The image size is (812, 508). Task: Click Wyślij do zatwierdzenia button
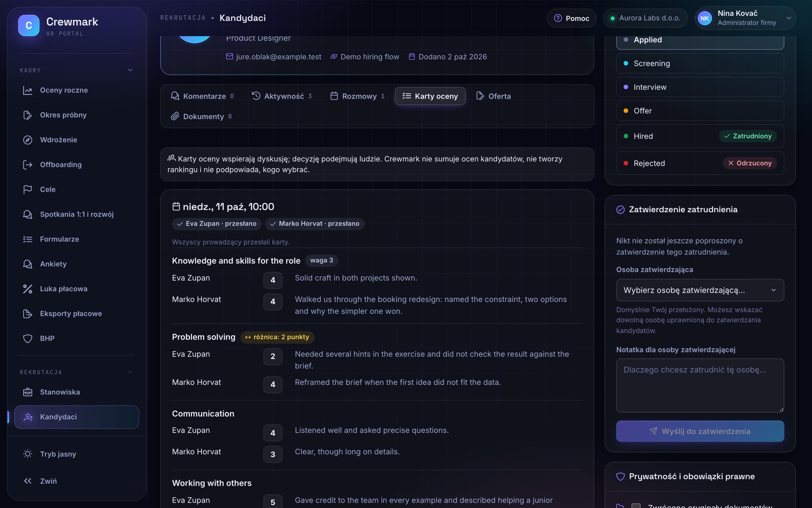click(x=700, y=431)
